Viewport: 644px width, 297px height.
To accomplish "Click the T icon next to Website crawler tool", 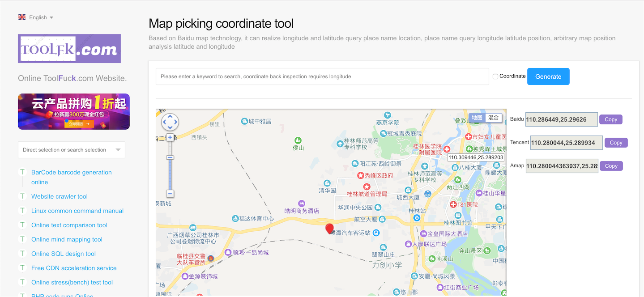I will click(22, 196).
